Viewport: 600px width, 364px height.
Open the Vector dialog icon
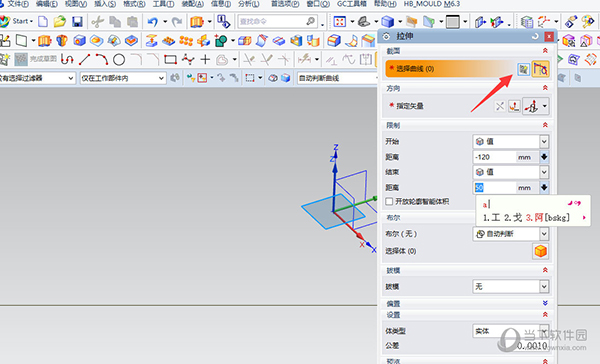[514, 106]
